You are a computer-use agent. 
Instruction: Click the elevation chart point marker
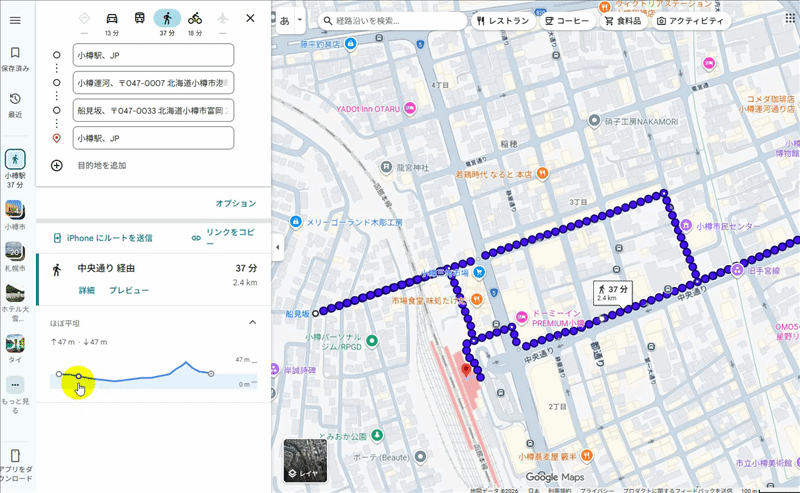(x=79, y=376)
